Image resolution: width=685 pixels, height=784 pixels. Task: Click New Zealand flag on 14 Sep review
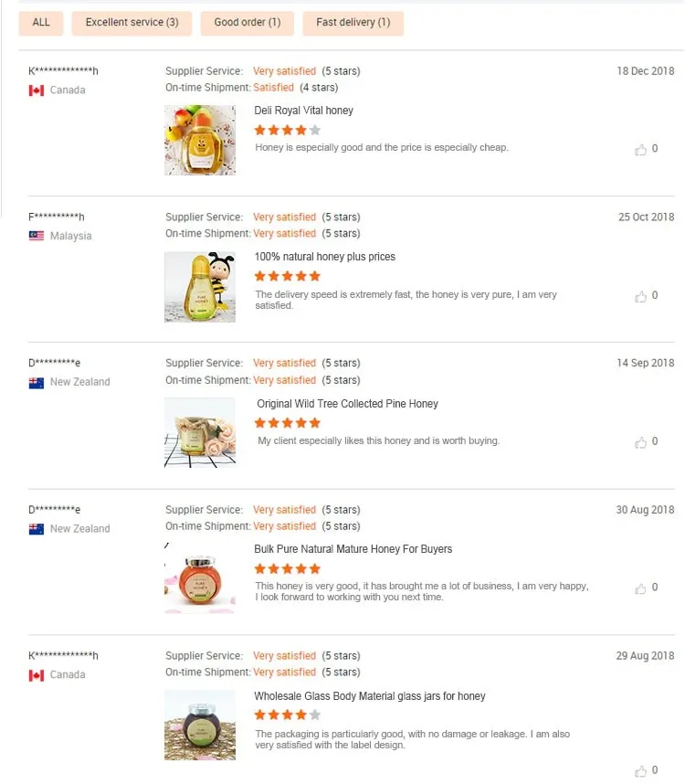tap(37, 383)
